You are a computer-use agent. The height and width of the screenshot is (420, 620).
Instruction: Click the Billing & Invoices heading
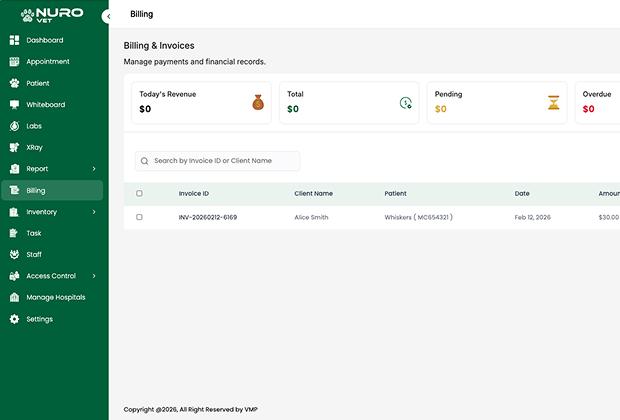[x=159, y=45]
